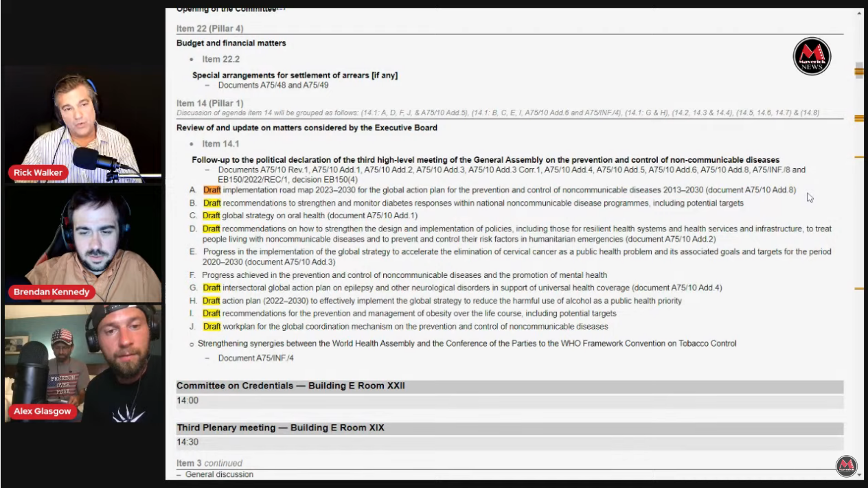Click highlighted "Draft" in row C
Image resolution: width=868 pixels, height=488 pixels.
[212, 216]
